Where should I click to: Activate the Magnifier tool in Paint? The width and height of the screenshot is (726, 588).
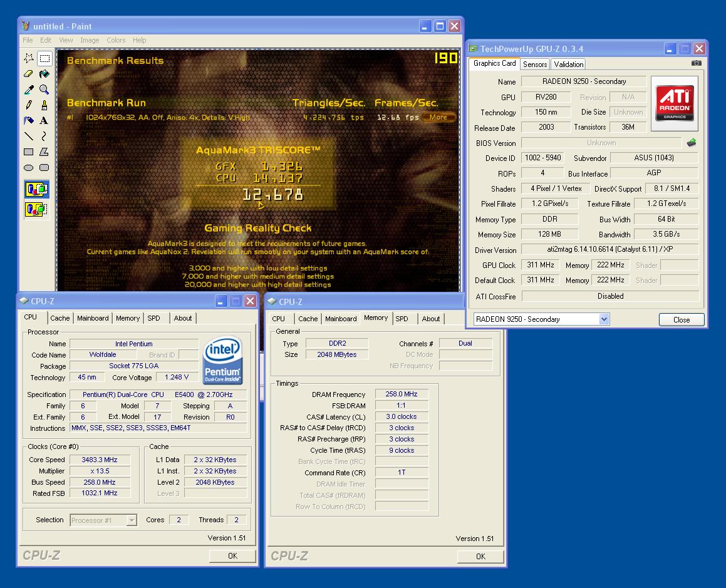[44, 90]
